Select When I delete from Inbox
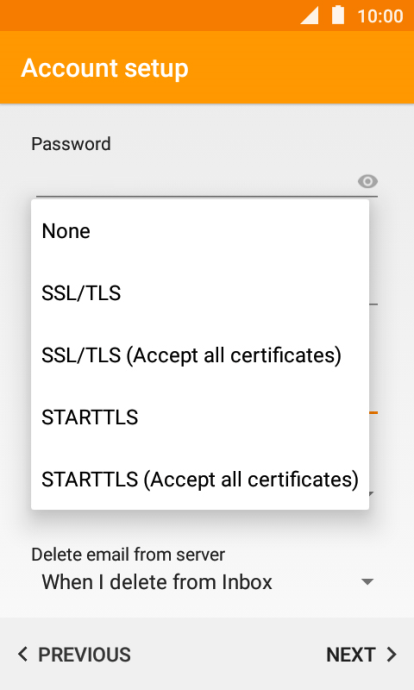Image resolution: width=414 pixels, height=690 pixels. [157, 582]
